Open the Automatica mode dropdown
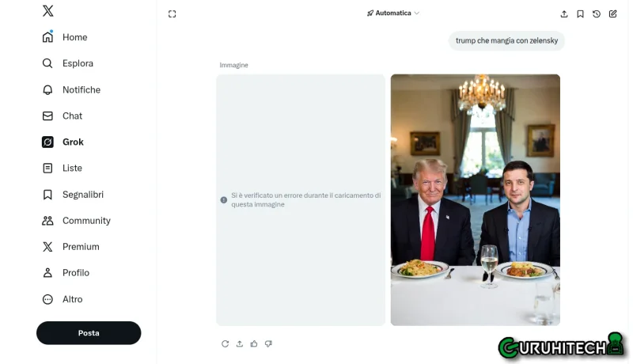 click(x=393, y=13)
